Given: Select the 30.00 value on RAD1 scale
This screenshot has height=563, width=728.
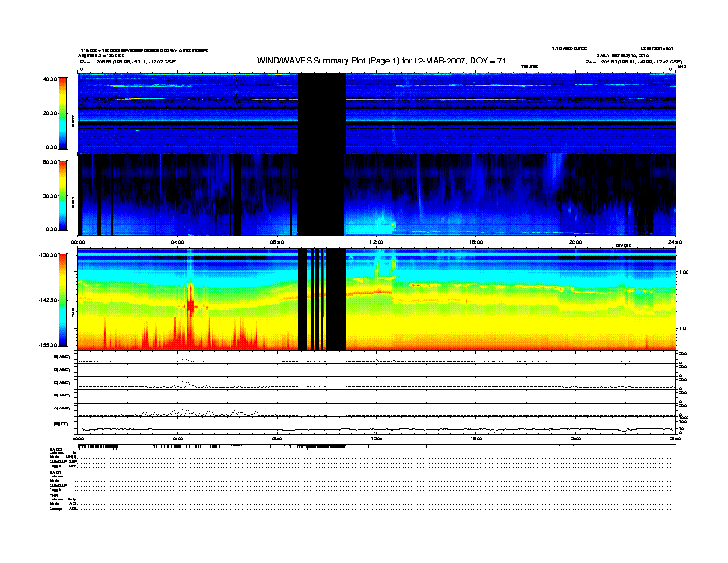Looking at the screenshot, I should (51, 196).
